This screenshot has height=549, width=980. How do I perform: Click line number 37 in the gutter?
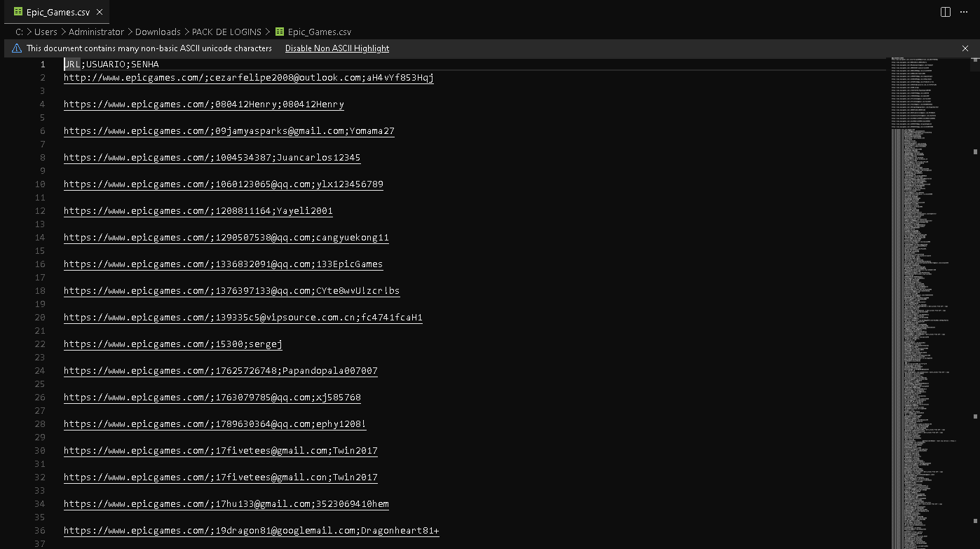[40, 544]
